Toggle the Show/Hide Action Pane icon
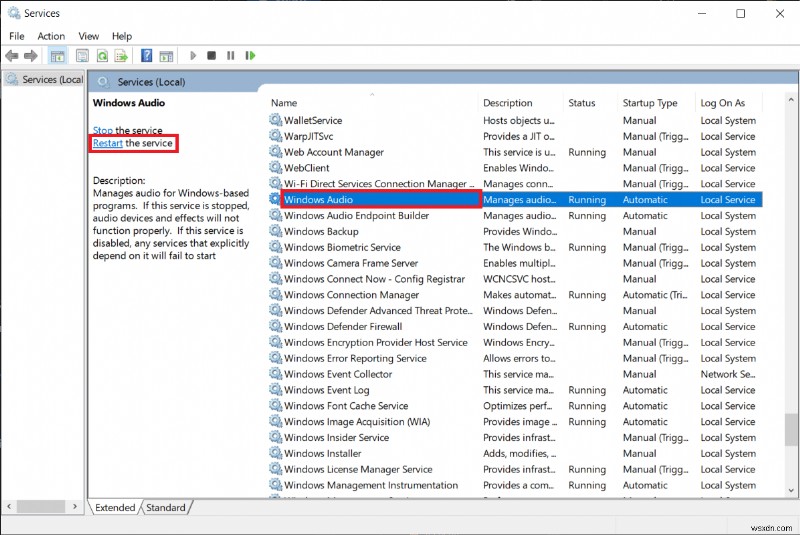800x535 pixels. pos(166,56)
